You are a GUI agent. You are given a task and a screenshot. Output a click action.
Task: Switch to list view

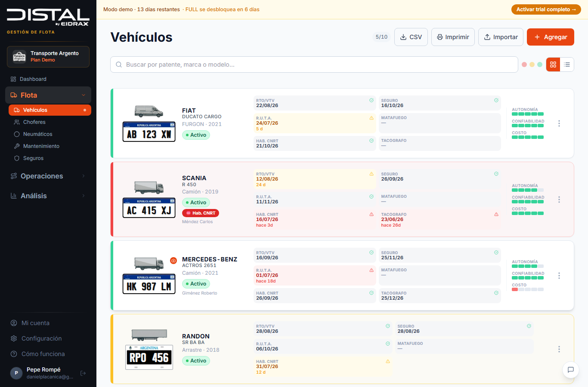click(x=567, y=64)
